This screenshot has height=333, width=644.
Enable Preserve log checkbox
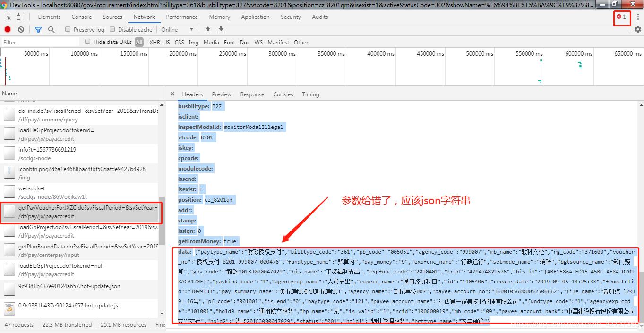[68, 29]
